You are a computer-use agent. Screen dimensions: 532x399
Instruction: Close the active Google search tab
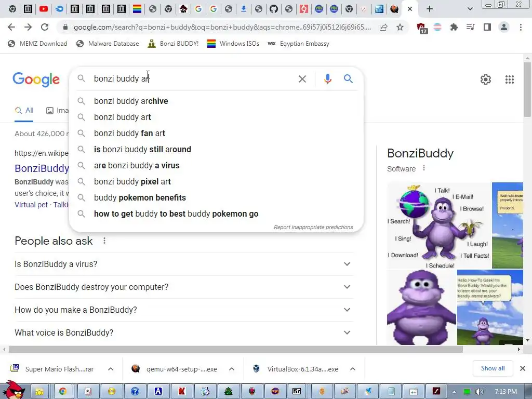(x=410, y=9)
